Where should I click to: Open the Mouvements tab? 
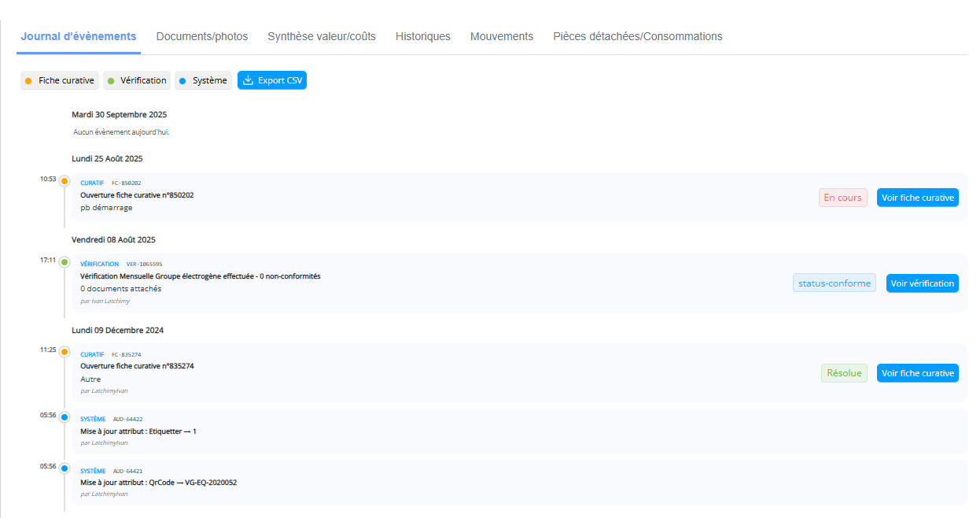(x=502, y=36)
